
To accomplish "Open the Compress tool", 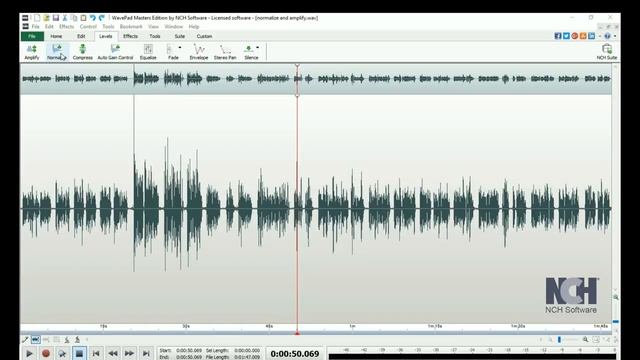I will [82, 52].
